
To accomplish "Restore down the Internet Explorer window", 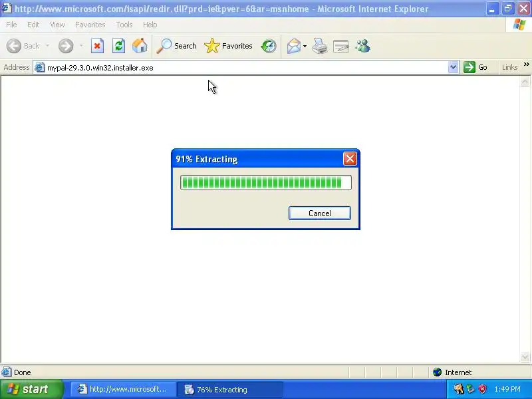I will pos(508,9).
